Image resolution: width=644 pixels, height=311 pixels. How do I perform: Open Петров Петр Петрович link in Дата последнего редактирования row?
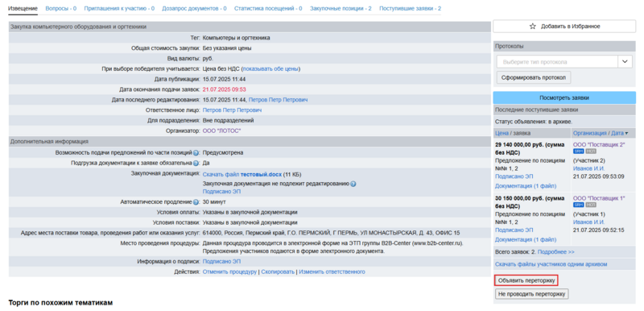click(278, 100)
